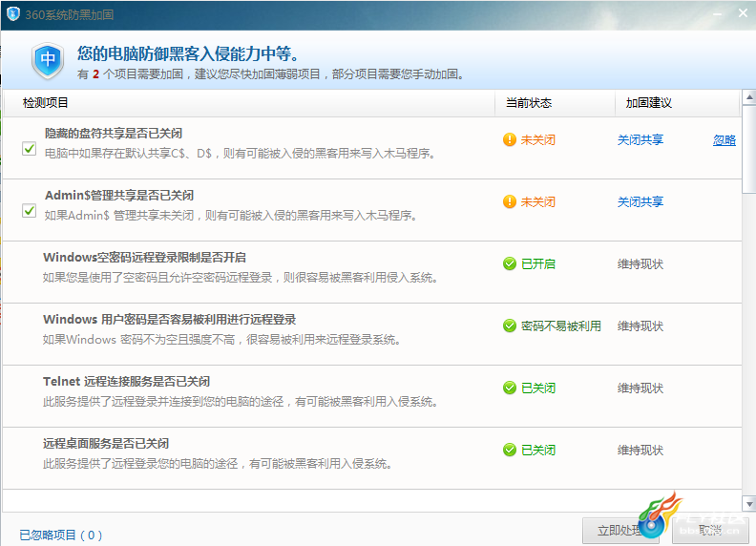The image size is (756, 546).
Task: Click orange warning icon in Admin$ share row
Action: [510, 201]
